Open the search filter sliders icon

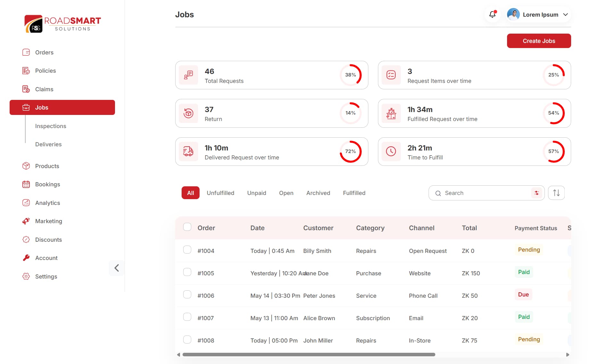tap(537, 193)
